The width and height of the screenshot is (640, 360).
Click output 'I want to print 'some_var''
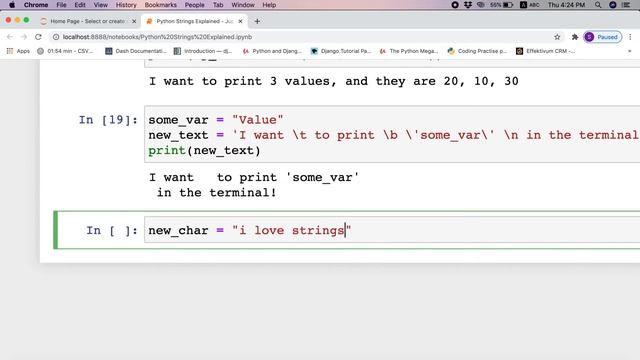click(253, 178)
